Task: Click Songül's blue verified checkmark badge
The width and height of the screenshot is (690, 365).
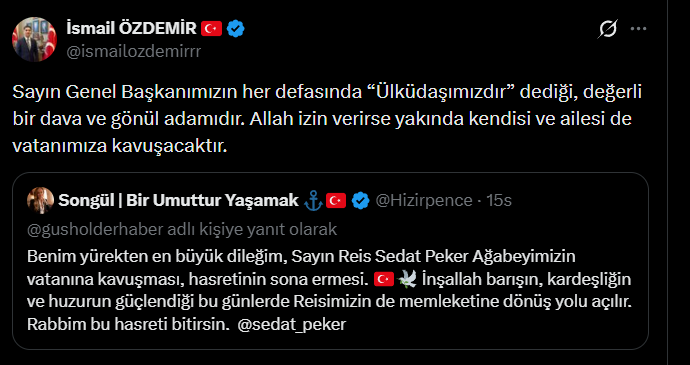Action: [x=361, y=201]
